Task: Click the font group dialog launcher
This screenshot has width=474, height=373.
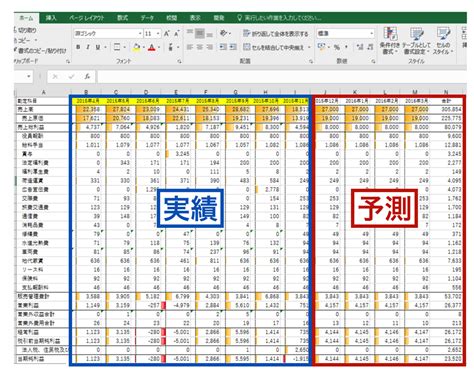Action: 179,61
